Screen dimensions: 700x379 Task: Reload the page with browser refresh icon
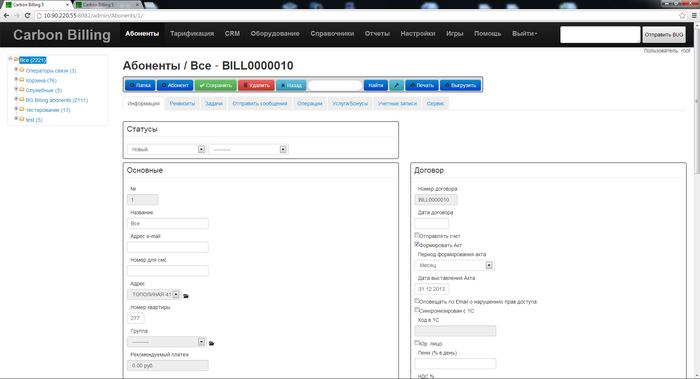coord(27,16)
